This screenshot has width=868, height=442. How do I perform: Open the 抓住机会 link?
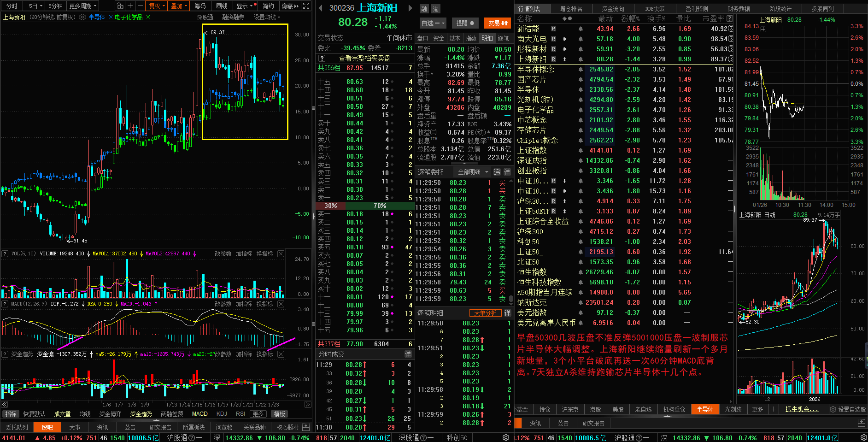click(x=802, y=409)
